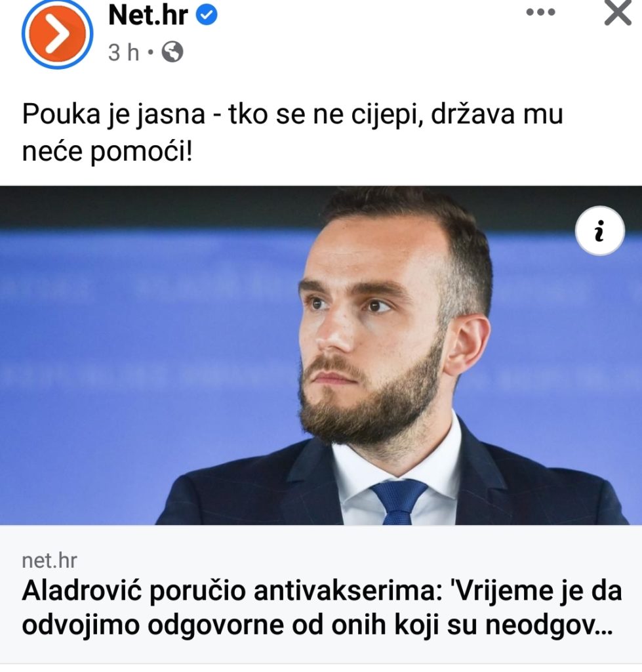Viewport: 642px width, 672px height.
Task: Select the post caption 'Pouka je jasna'
Action: click(113, 114)
